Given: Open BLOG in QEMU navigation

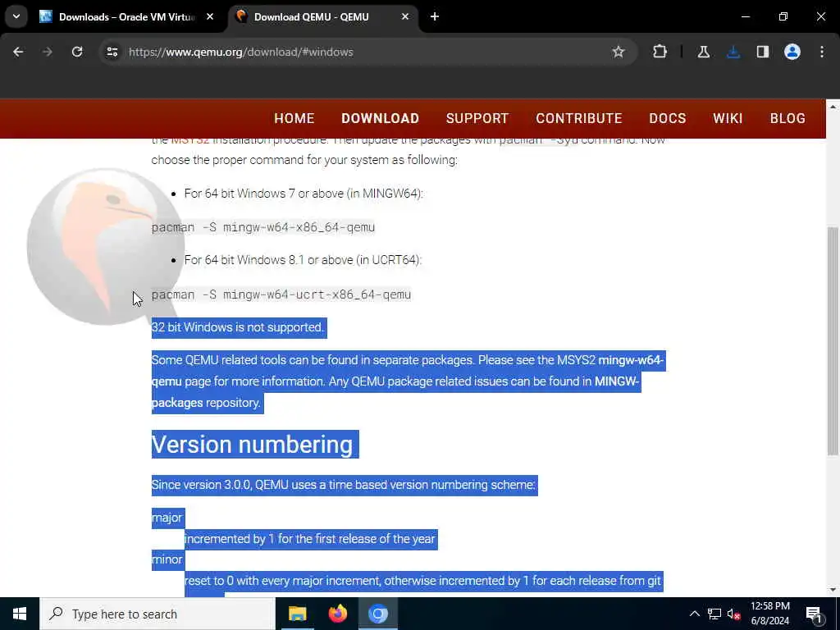Looking at the screenshot, I should coord(787,118).
